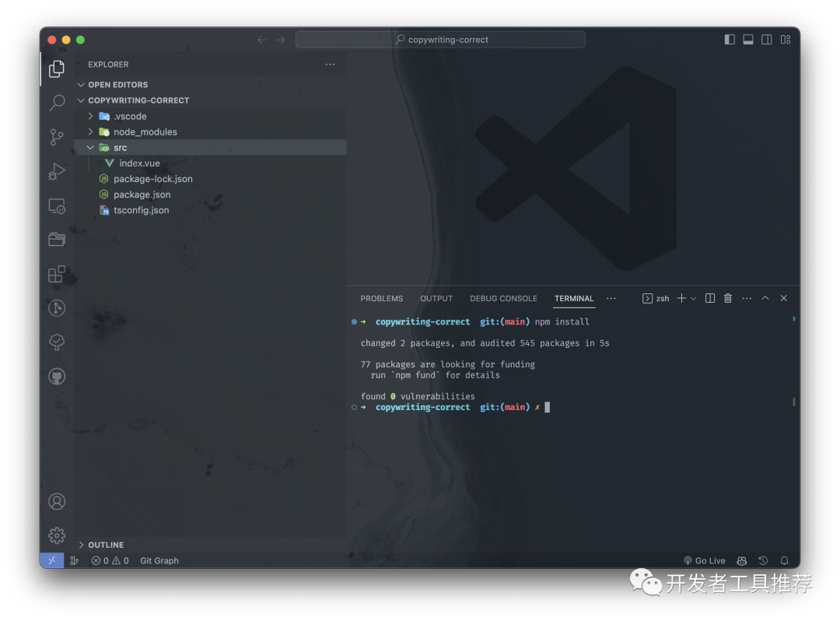The image size is (840, 621).
Task: Open Run and Debug view
Action: pos(57,171)
